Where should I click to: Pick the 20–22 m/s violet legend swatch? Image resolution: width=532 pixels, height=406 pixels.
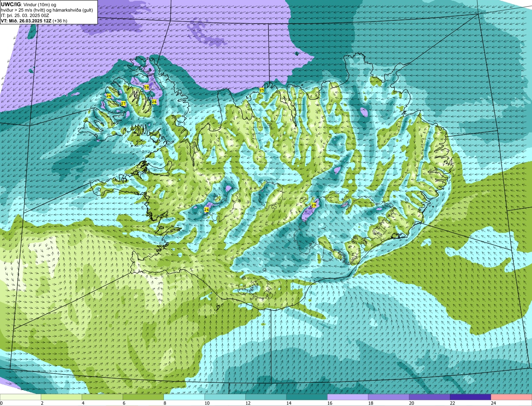coord(430,397)
